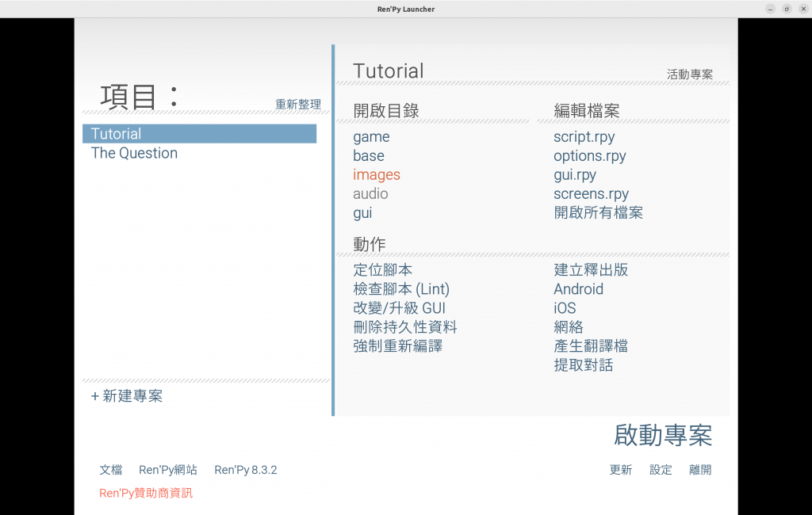
Task: Open the game directory
Action: point(371,136)
